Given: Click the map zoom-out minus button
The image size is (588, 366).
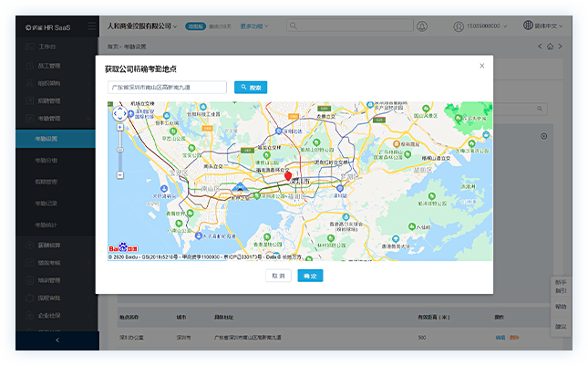Looking at the screenshot, I should coord(119,174).
